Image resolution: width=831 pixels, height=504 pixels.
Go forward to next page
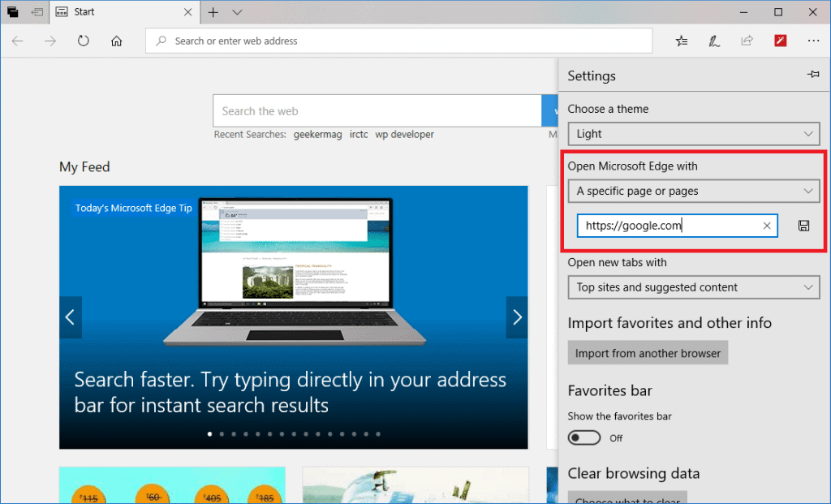(x=50, y=41)
